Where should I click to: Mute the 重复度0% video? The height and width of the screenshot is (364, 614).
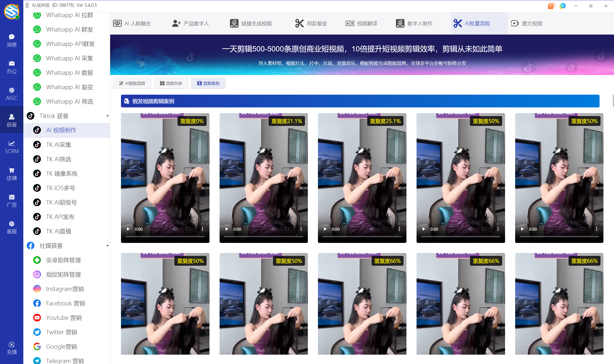coord(175,229)
